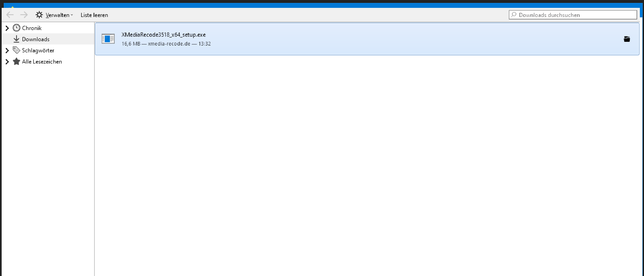The image size is (644, 276).
Task: Click the file icon of the downloaded installer
Action: (108, 39)
